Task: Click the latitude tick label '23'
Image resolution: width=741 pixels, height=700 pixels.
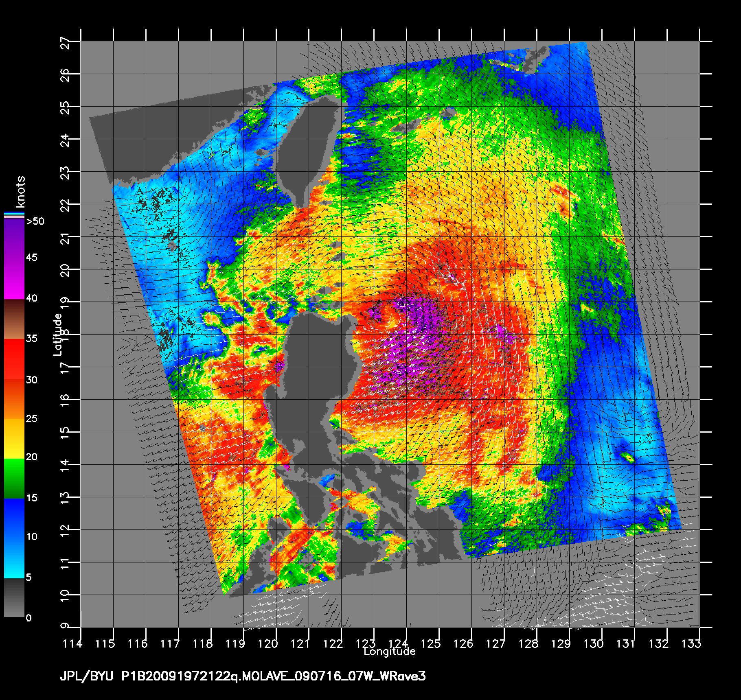Action: [65, 173]
